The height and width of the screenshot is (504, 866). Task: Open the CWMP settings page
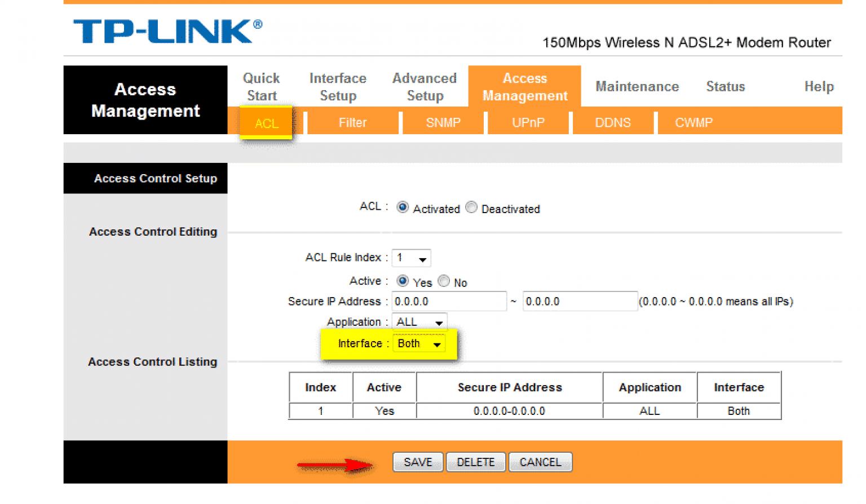(693, 122)
